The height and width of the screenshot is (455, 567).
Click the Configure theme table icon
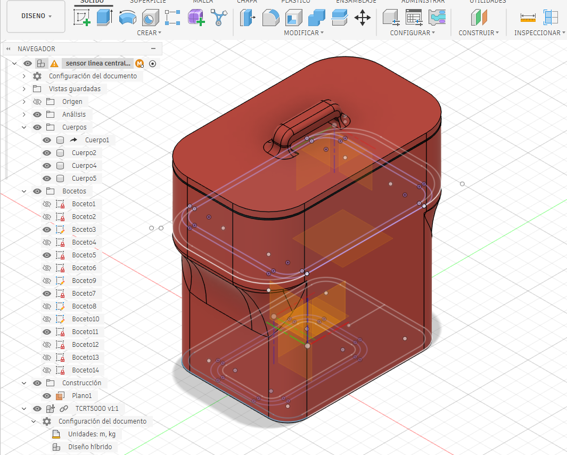(x=437, y=17)
